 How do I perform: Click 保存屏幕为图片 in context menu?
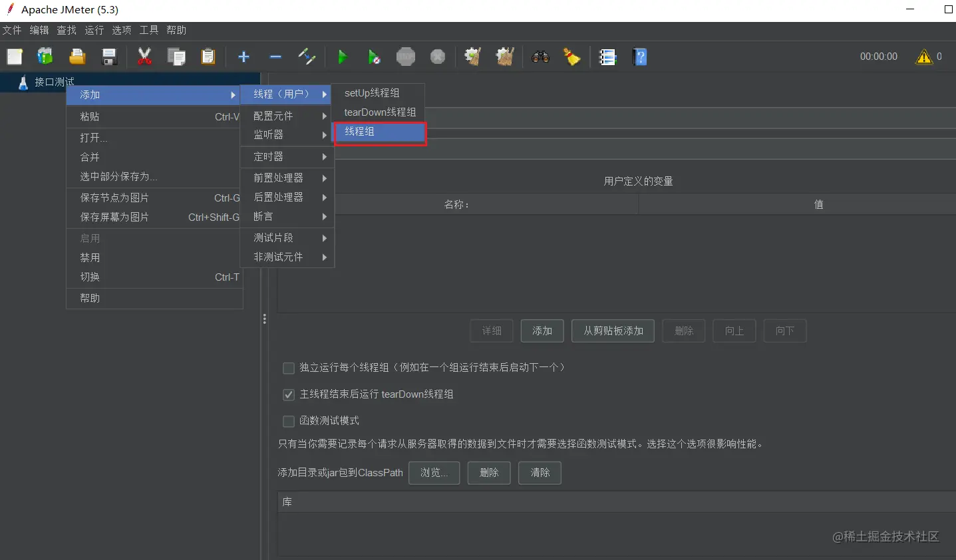[x=154, y=217]
